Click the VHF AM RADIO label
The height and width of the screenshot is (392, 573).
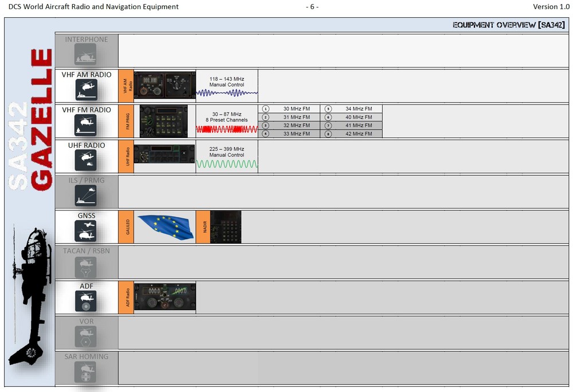(x=87, y=75)
